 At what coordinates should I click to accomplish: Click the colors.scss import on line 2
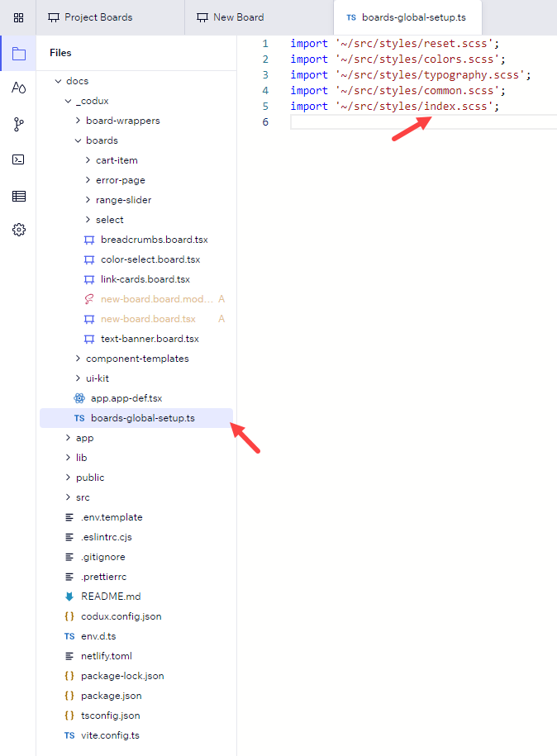[x=398, y=59]
